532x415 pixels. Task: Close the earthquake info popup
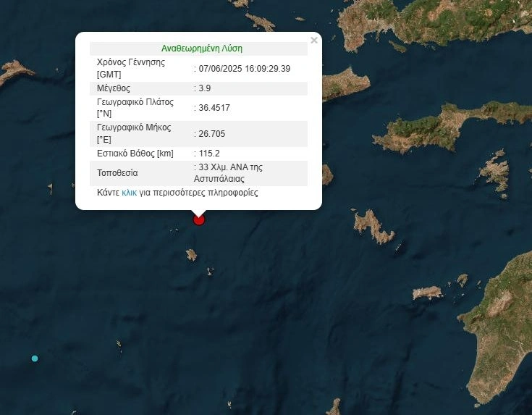click(x=314, y=41)
